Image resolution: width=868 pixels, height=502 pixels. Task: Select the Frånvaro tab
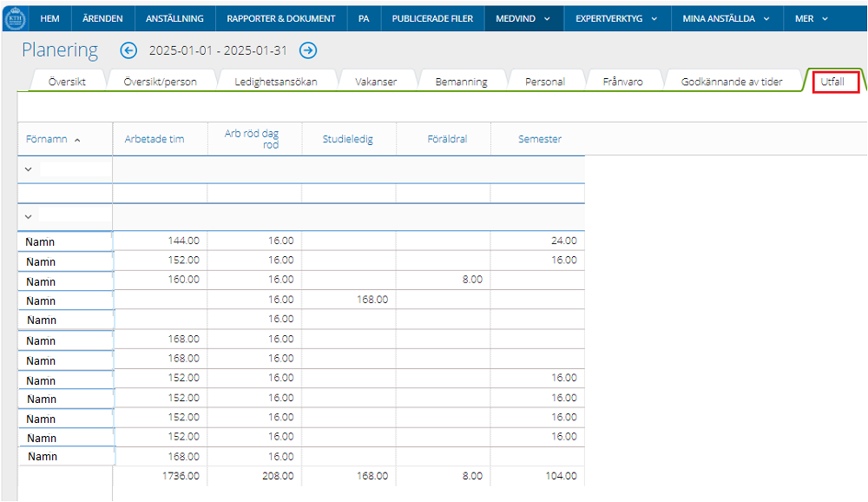point(622,82)
